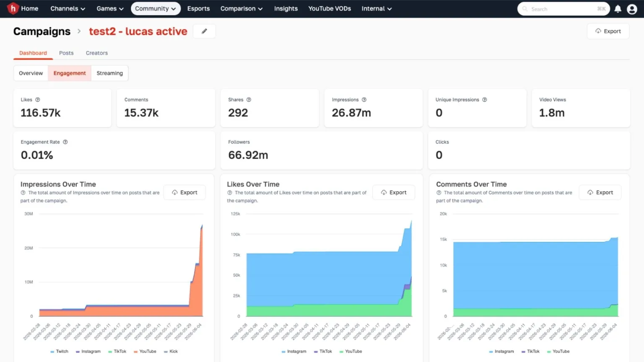Select the Overview sub-tab

pyautogui.click(x=31, y=73)
